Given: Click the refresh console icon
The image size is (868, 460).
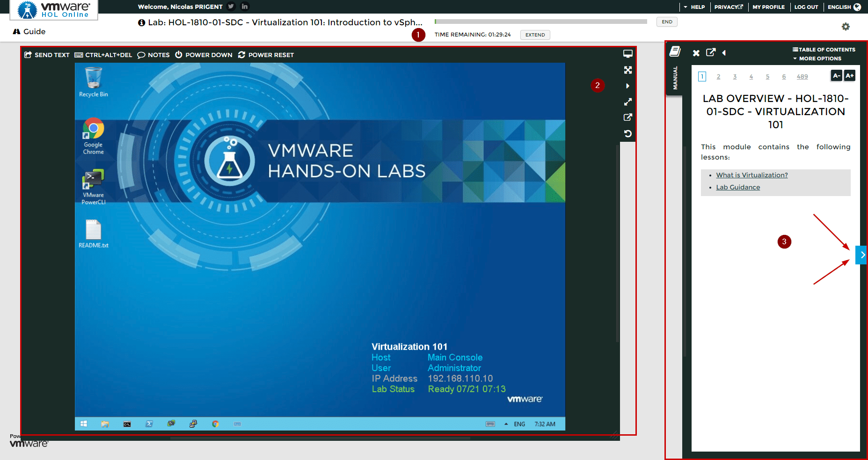Looking at the screenshot, I should tap(628, 133).
